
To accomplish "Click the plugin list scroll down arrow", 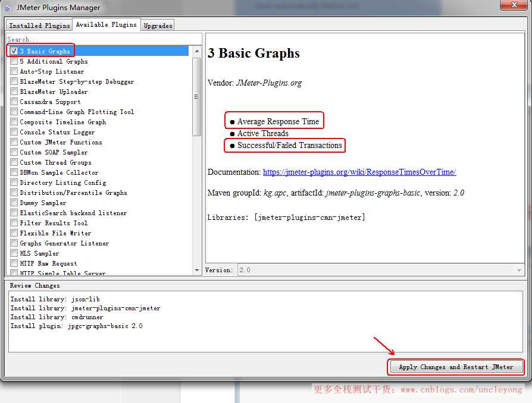I will click(197, 270).
